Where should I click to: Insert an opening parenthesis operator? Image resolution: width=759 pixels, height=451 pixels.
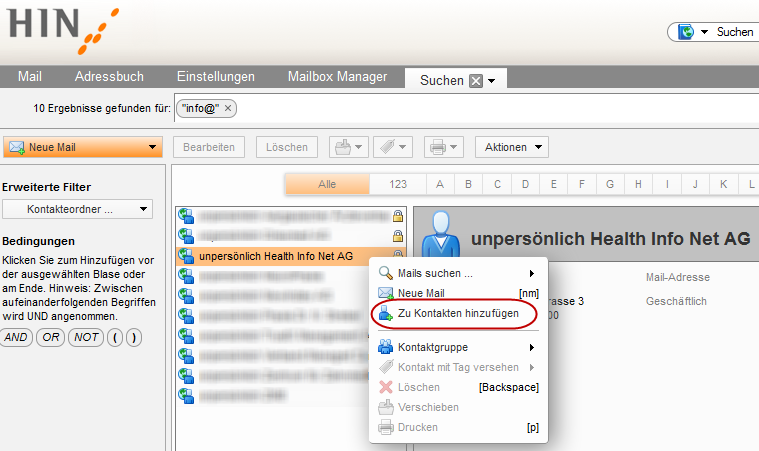(x=115, y=337)
